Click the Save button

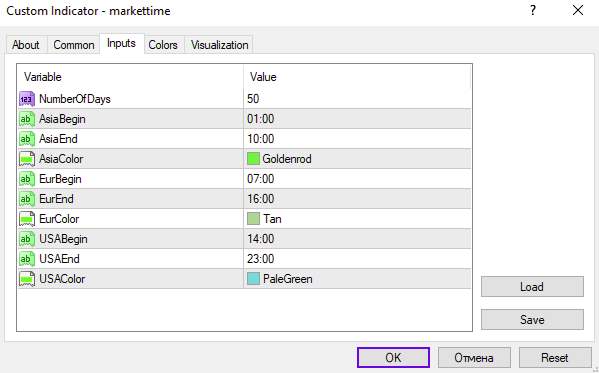(532, 319)
